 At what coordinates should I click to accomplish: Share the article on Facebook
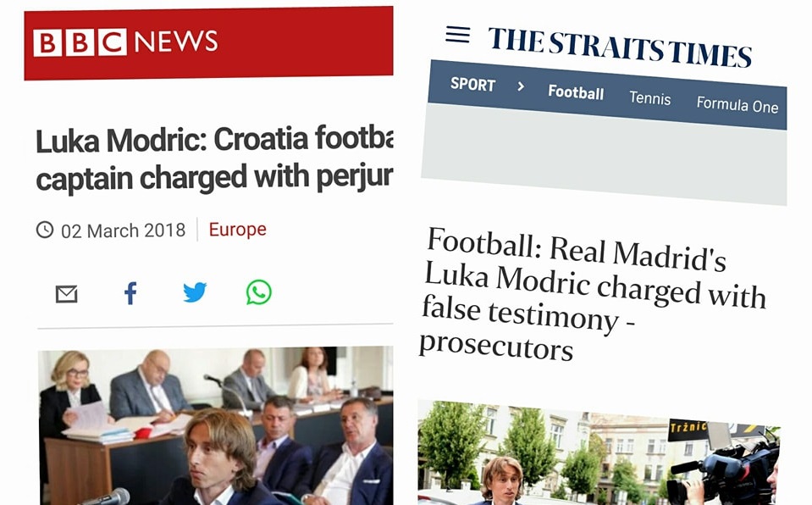pos(130,293)
